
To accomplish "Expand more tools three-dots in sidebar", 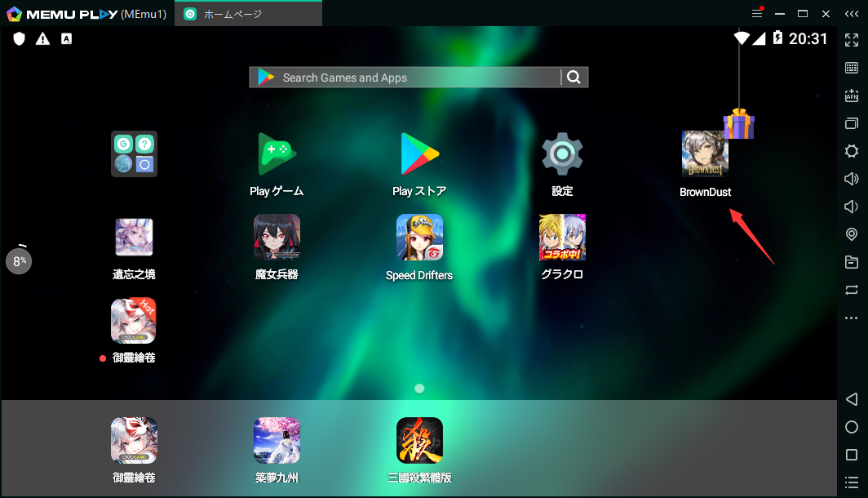I will pos(852,318).
